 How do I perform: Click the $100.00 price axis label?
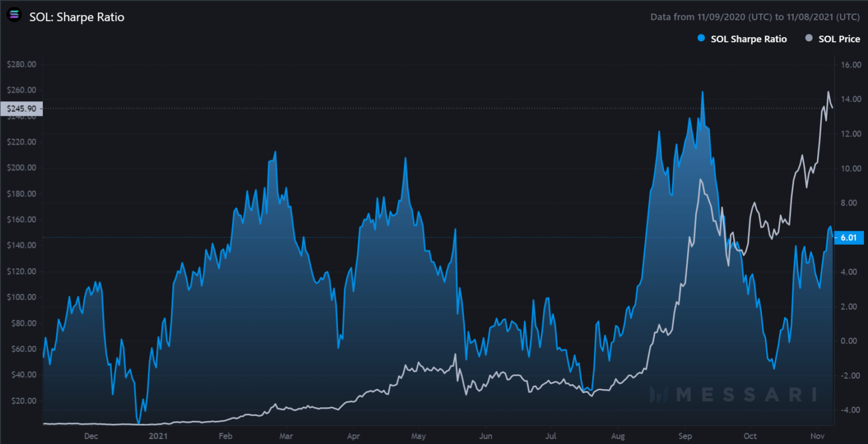tap(21, 297)
